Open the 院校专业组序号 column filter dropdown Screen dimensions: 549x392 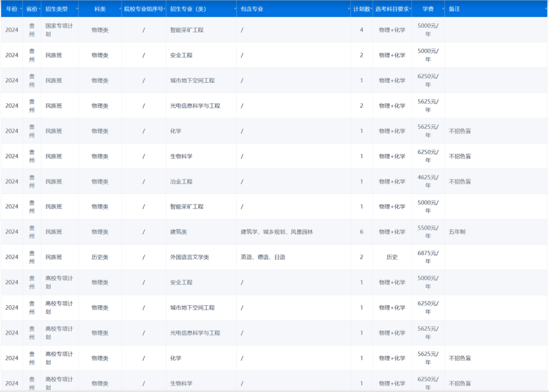[x=164, y=9]
